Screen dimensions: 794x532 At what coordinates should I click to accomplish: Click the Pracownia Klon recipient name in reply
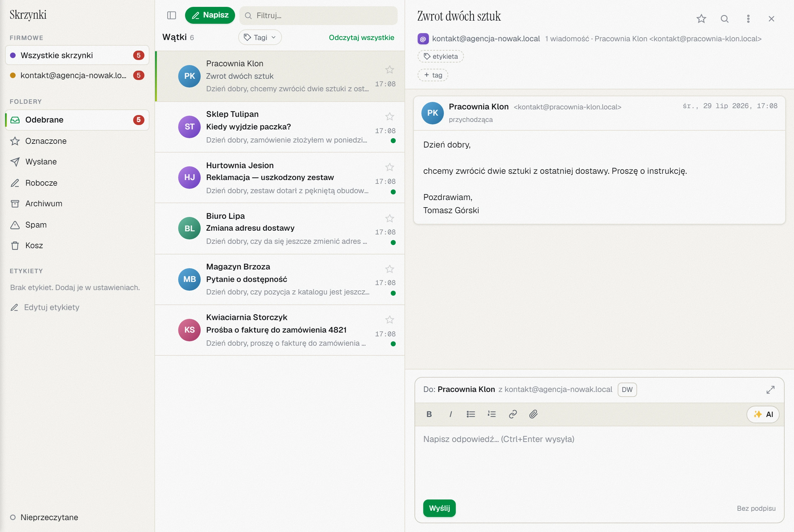pos(466,389)
